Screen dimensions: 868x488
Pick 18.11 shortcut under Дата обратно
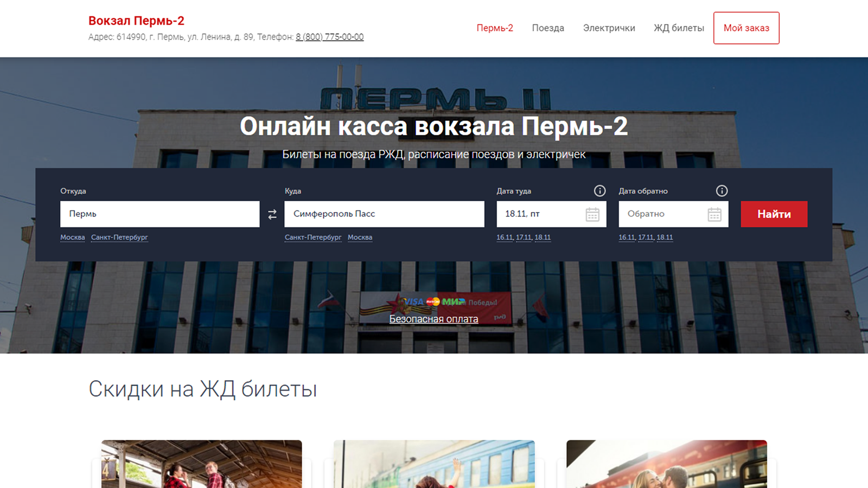point(665,237)
